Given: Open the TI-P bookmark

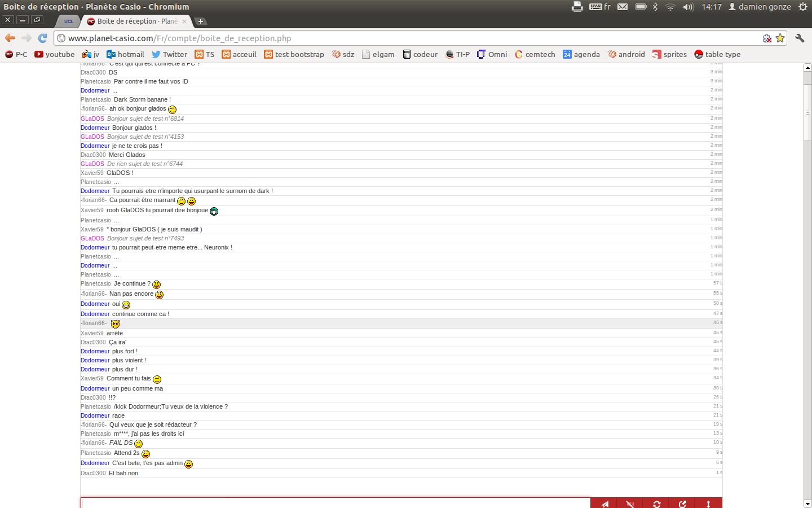Looking at the screenshot, I should pos(457,54).
